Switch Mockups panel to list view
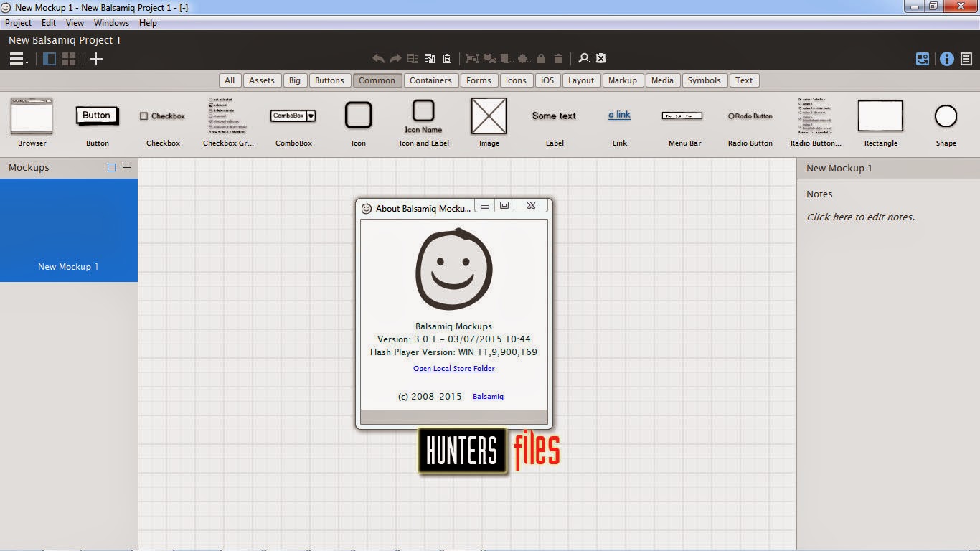The height and width of the screenshot is (551, 980). (127, 168)
